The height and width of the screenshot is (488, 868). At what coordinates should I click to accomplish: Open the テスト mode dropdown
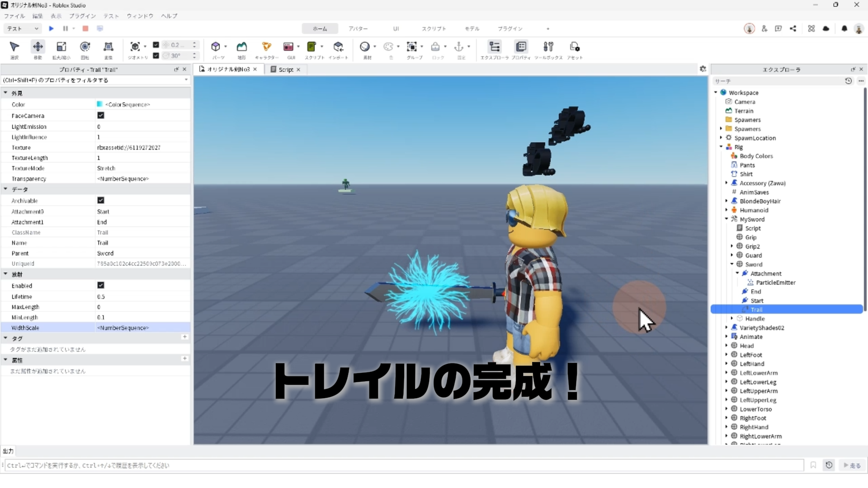coord(23,28)
